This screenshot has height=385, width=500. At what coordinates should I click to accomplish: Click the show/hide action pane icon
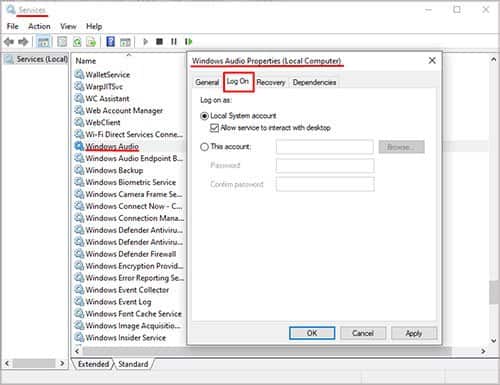tap(125, 42)
